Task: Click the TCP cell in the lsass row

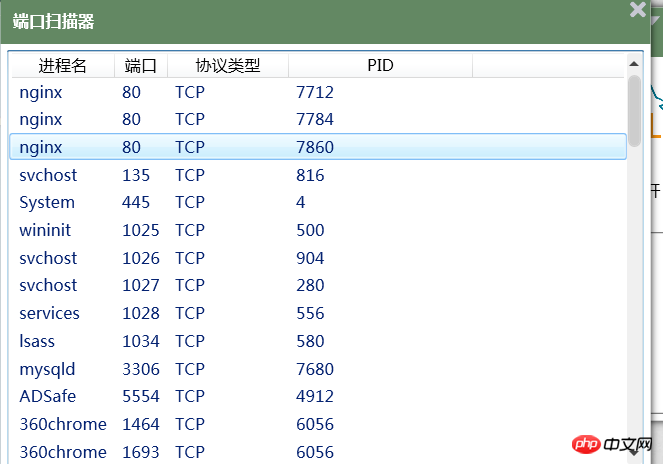Action: coord(190,341)
